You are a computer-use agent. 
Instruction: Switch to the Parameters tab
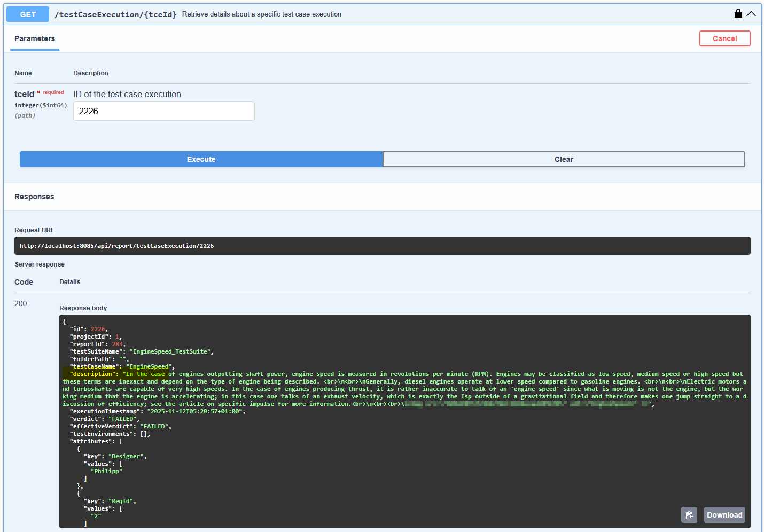click(x=34, y=38)
